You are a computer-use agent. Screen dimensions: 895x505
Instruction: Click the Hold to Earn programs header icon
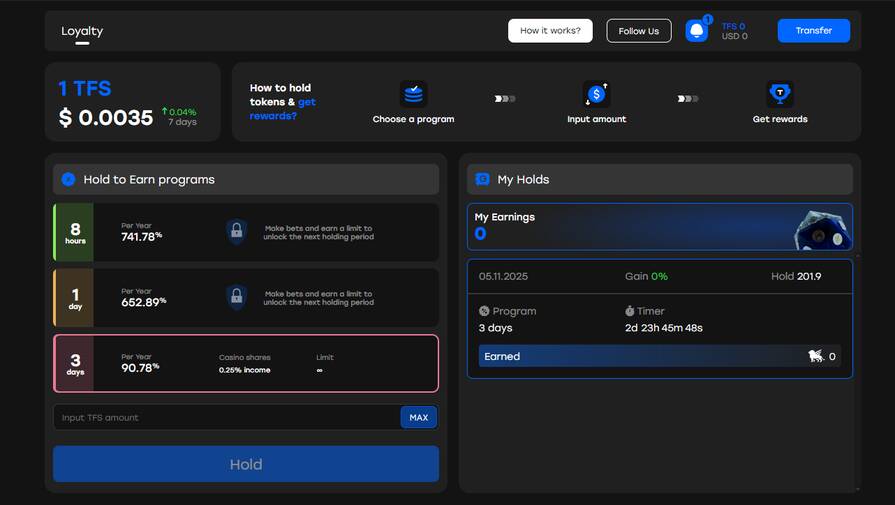[x=68, y=180]
